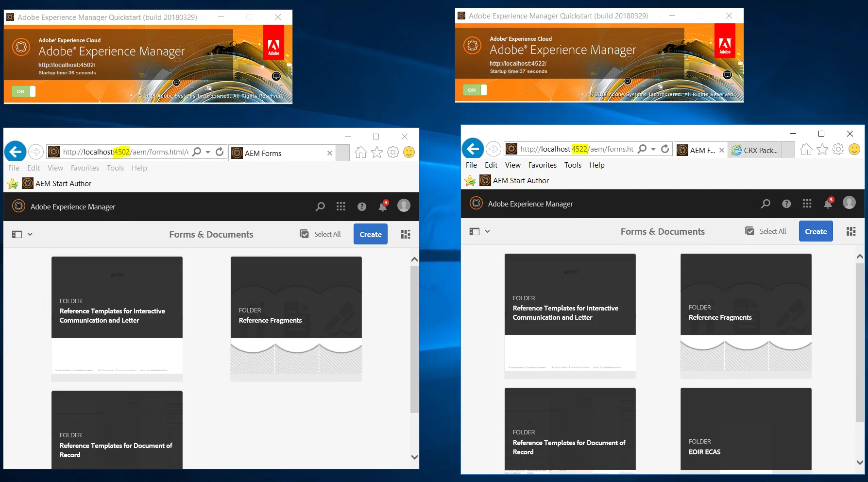The image size is (868, 482).
Task: Open the View menu in the 4522 browser
Action: pos(513,165)
